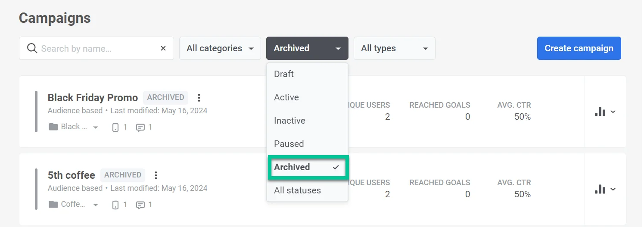Screen dimensions: 644x227
Task: Open the 5th coffee campaign title
Action: coord(72,175)
